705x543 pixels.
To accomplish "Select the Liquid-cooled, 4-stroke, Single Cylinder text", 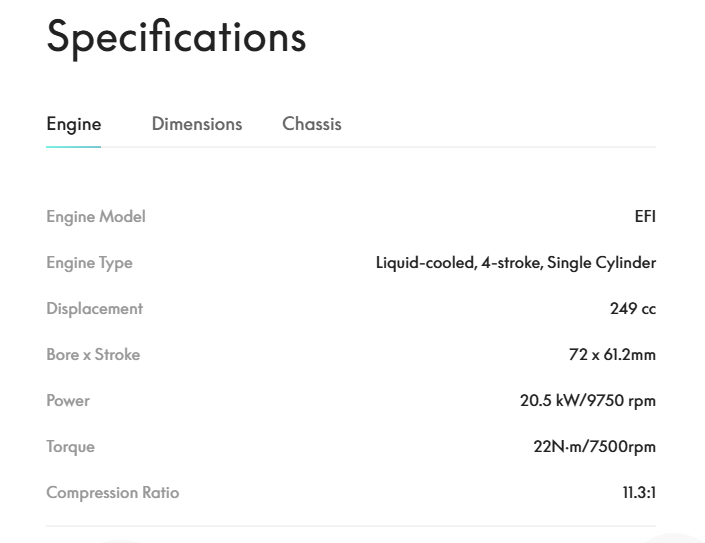I will point(515,263).
